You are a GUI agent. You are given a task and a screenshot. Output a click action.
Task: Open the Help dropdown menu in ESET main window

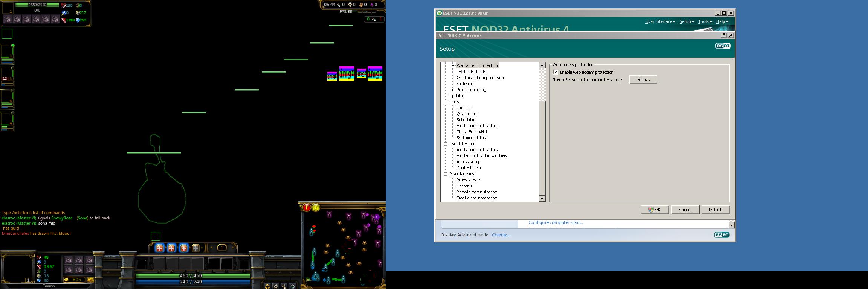coord(722,22)
